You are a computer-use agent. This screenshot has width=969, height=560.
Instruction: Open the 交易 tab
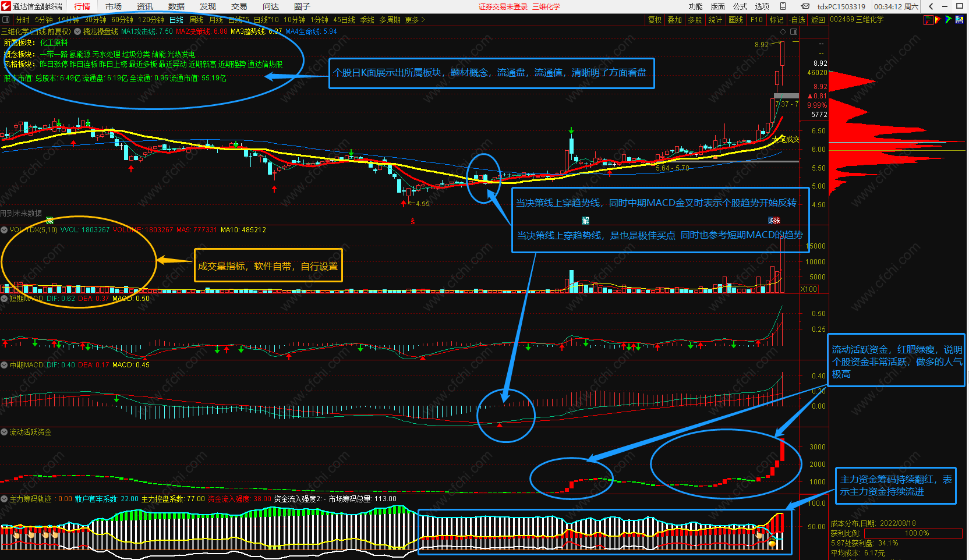point(239,6)
